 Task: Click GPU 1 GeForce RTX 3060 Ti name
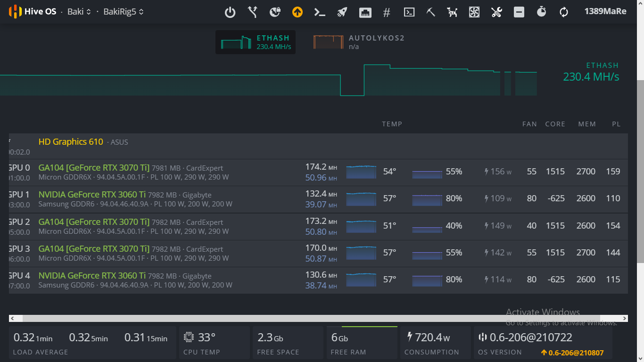tap(92, 195)
